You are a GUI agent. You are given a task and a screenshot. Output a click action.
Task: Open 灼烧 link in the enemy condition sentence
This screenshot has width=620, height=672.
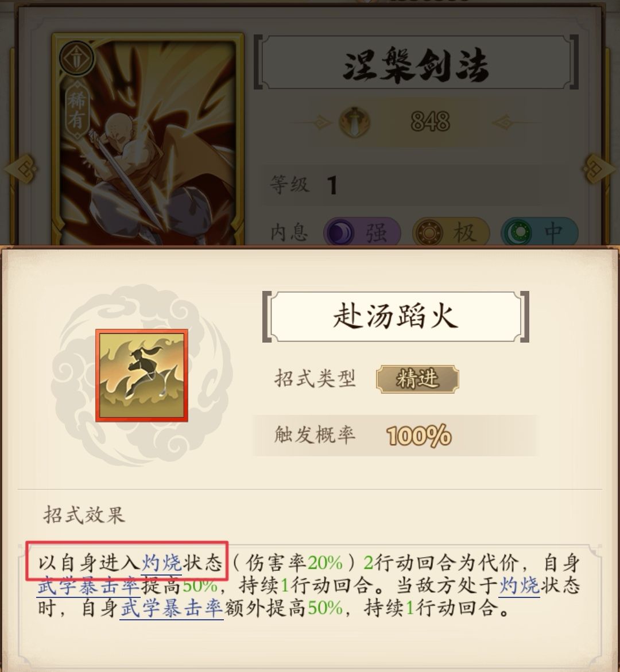(x=519, y=585)
